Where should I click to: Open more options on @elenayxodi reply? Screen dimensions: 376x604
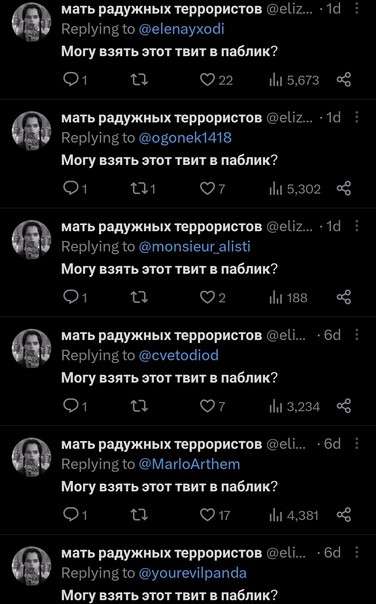357,8
